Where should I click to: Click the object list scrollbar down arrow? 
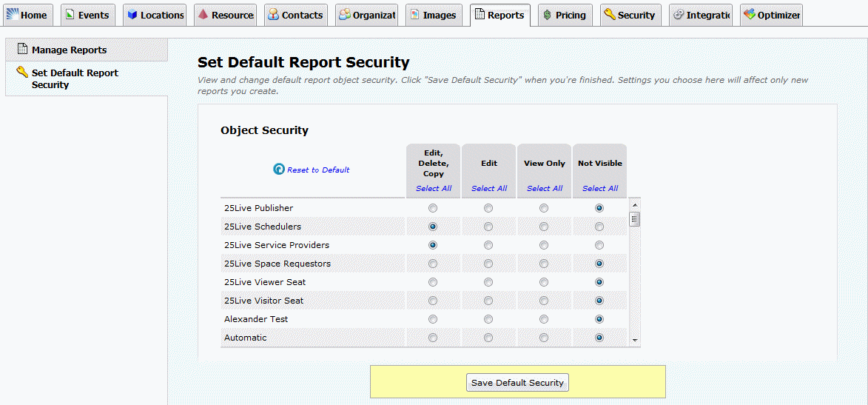[635, 340]
